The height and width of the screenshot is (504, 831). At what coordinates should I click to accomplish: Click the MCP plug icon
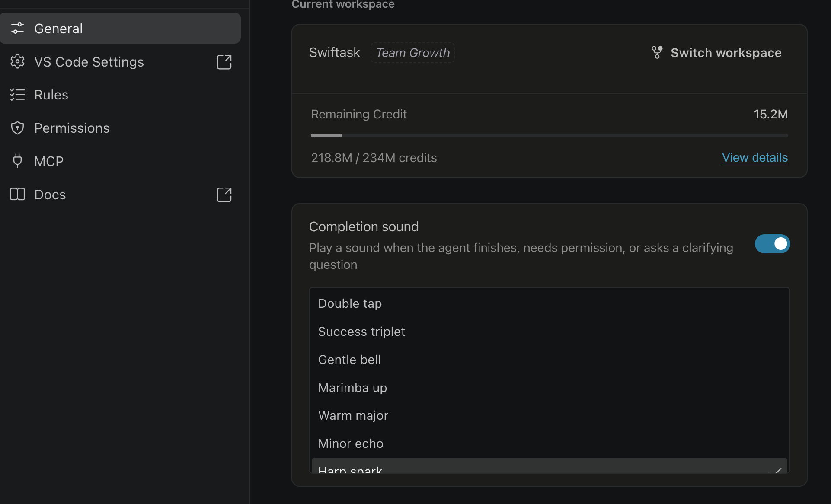point(17,161)
